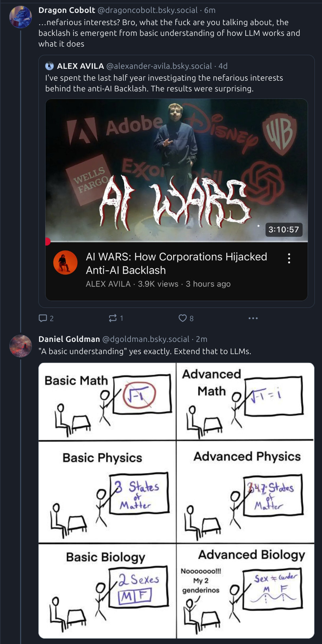Screen dimensions: 322x644
Task: Click the red video progress bar marker
Action: point(48,241)
